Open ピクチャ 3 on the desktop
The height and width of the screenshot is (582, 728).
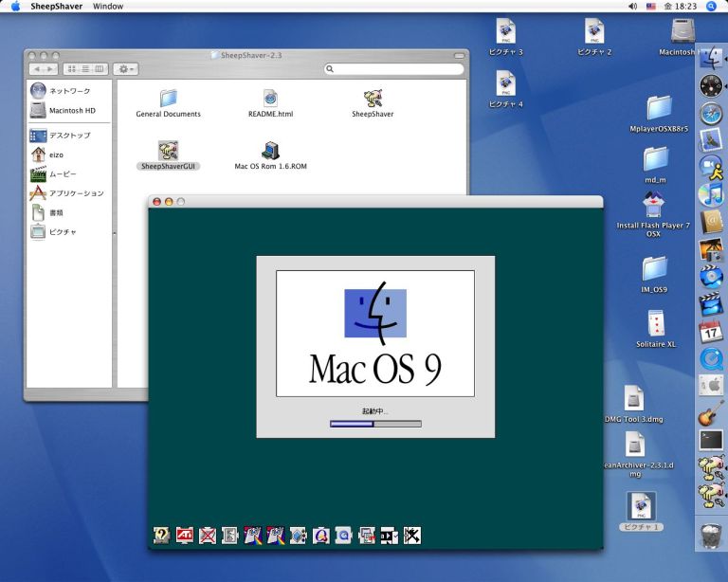click(x=505, y=31)
